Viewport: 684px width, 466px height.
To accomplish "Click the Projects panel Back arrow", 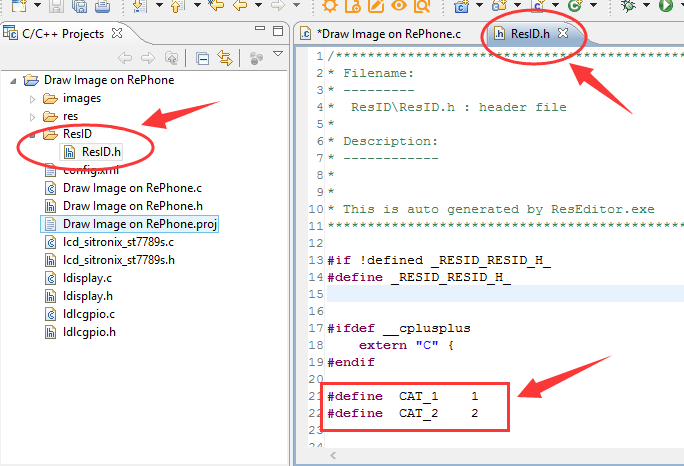I will (x=125, y=58).
